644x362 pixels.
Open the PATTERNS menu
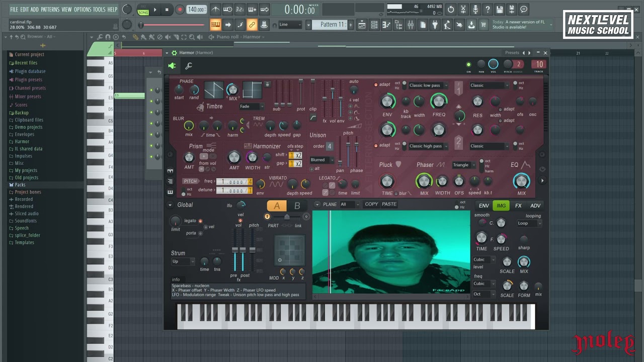tap(50, 10)
